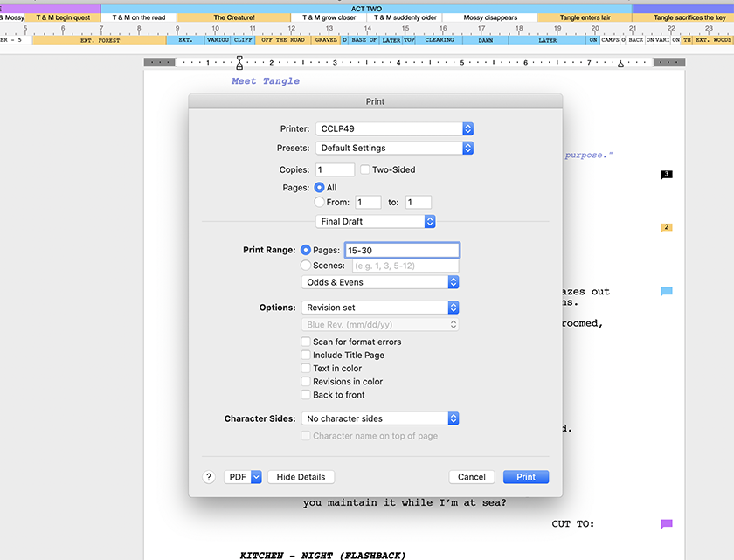Click the Copies input field
This screenshot has width=734, height=560.
click(335, 169)
